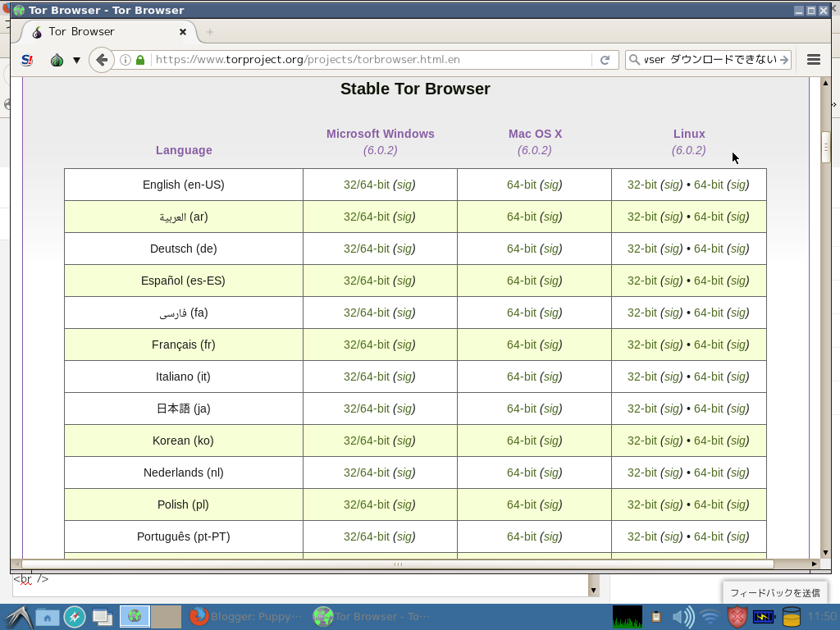Open the Torbutton onion icon
The height and width of the screenshot is (630, 840).
[57, 60]
